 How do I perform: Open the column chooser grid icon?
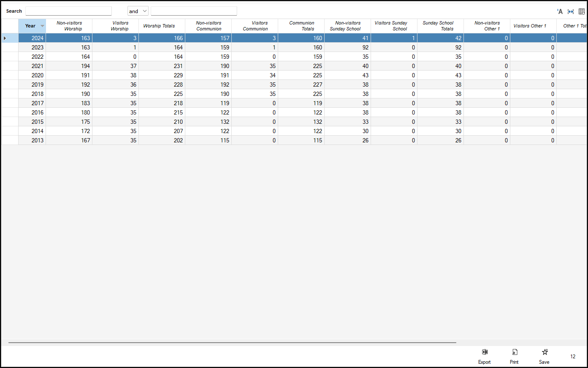tap(581, 11)
